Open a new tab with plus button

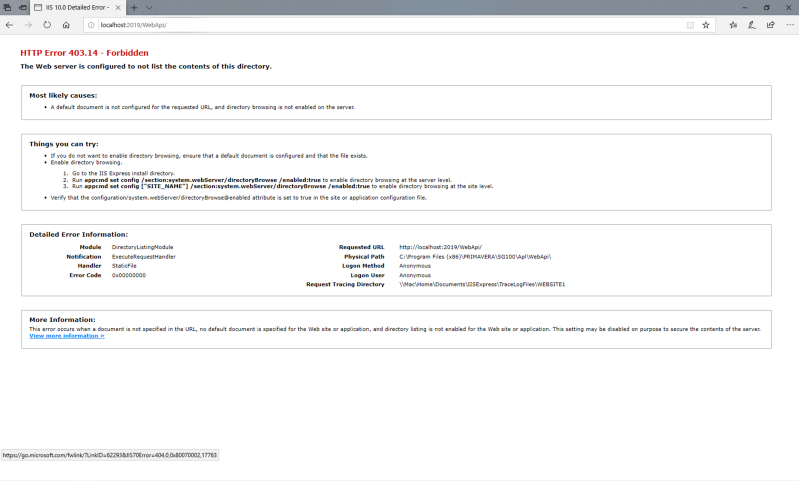pyautogui.click(x=134, y=7)
